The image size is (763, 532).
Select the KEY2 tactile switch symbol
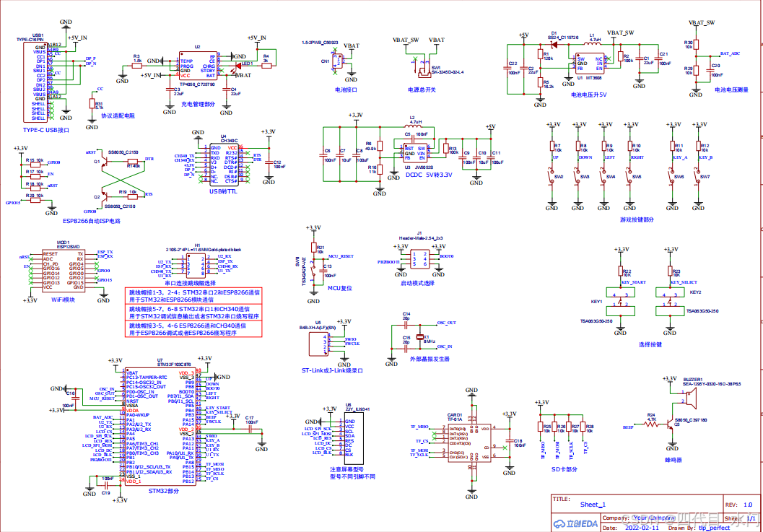click(x=670, y=302)
